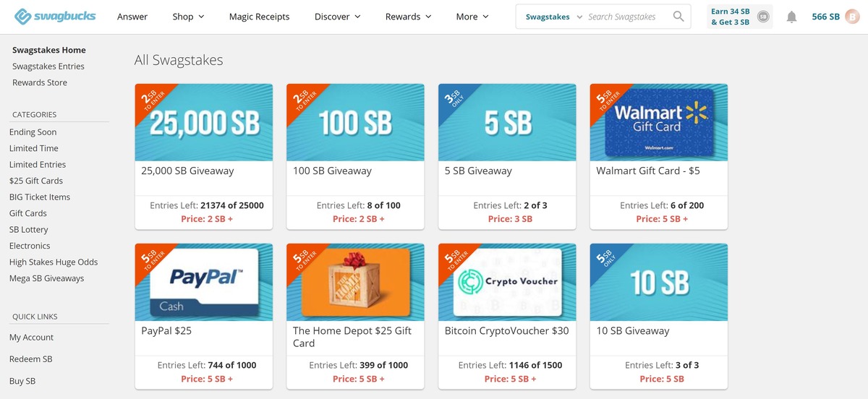Select the Ending Soon category

(x=33, y=132)
